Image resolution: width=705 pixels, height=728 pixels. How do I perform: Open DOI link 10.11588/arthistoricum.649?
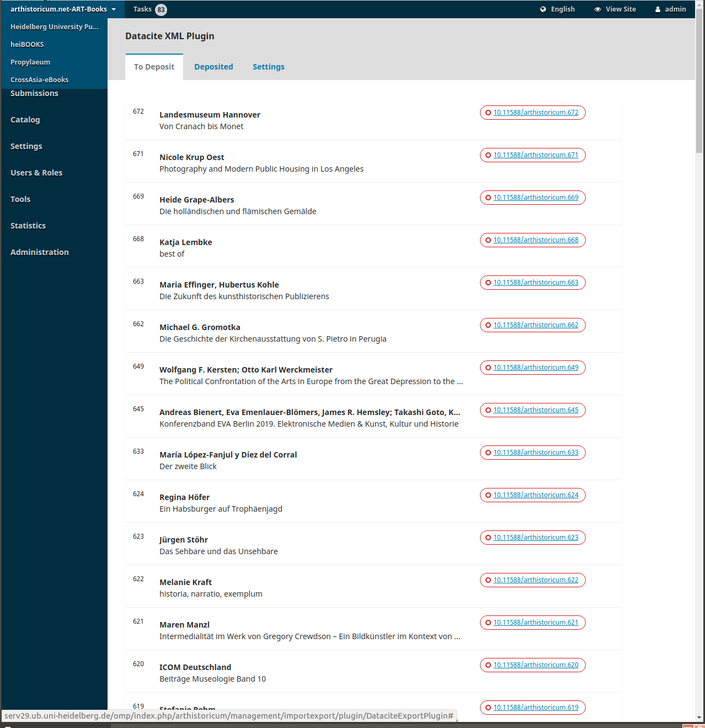[x=536, y=368]
